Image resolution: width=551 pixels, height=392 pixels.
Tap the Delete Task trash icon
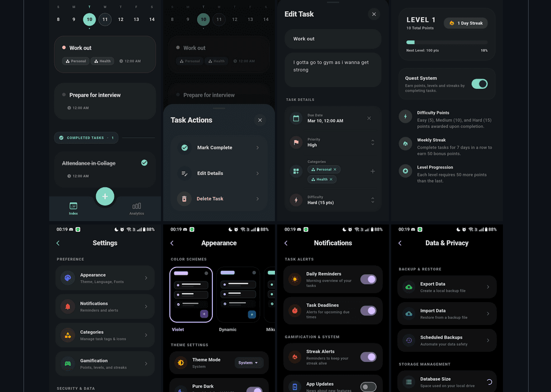[184, 199]
